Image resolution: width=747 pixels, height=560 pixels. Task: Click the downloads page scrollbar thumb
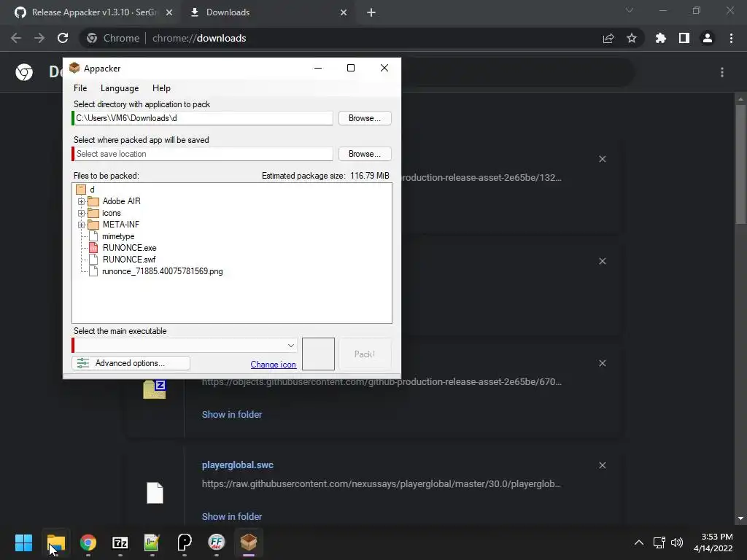740,163
